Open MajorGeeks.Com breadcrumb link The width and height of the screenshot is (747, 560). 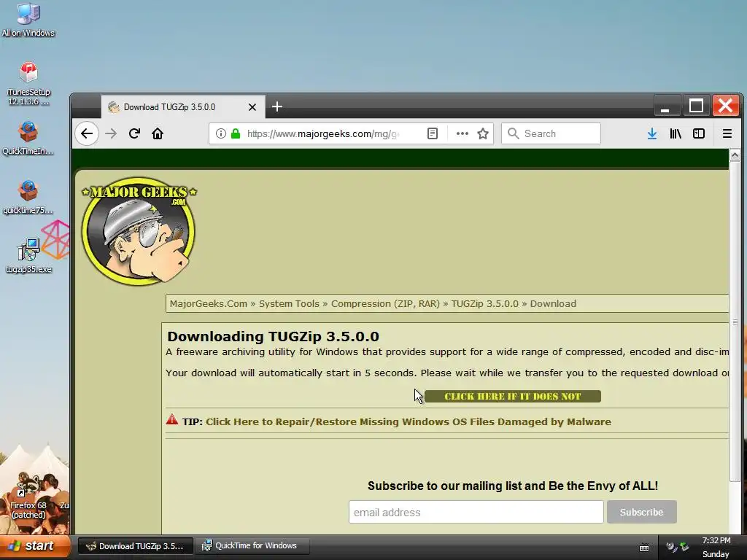209,304
